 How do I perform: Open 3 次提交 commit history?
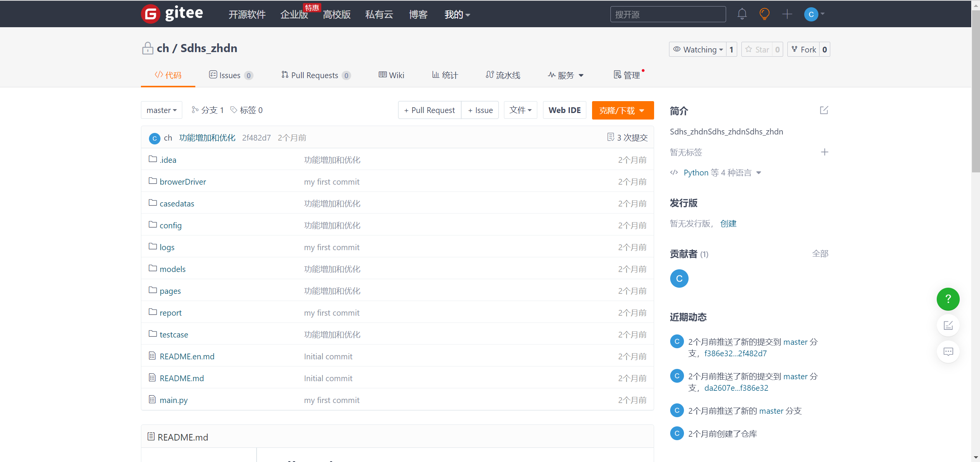coord(627,138)
